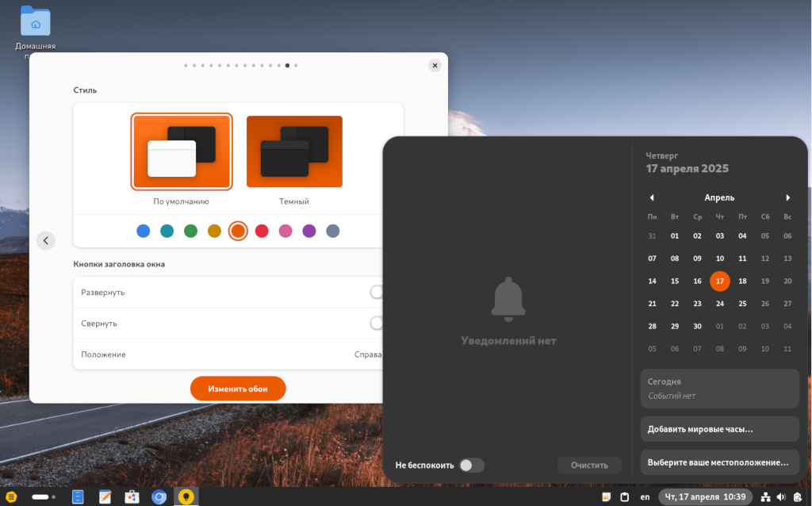This screenshot has height=506, width=812.
Task: Click the network status tray icon
Action: click(x=766, y=497)
